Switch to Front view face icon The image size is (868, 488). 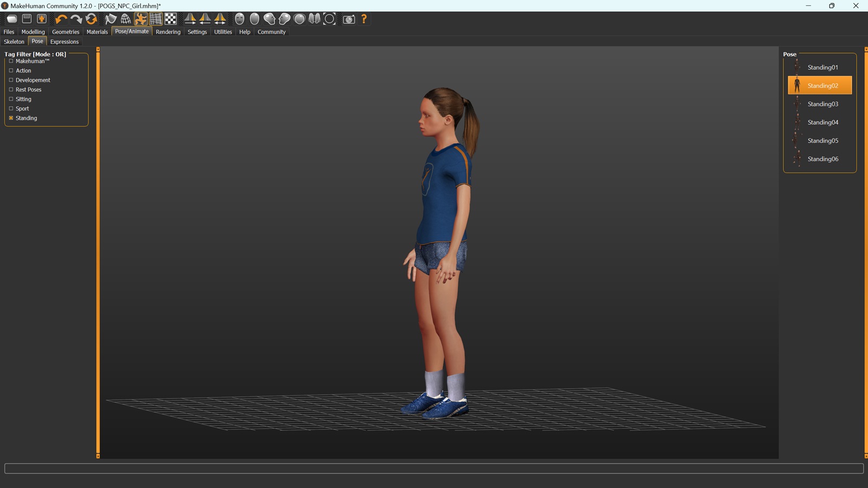(x=240, y=19)
